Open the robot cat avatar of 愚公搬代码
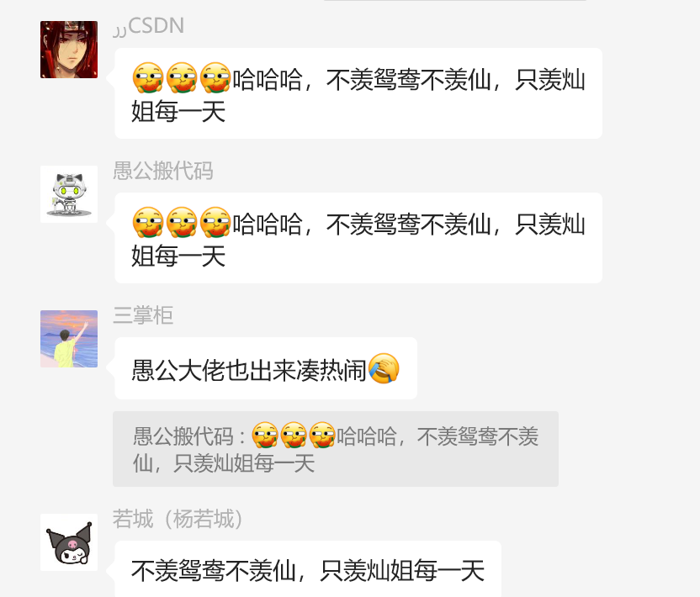The width and height of the screenshot is (700, 597). click(69, 194)
